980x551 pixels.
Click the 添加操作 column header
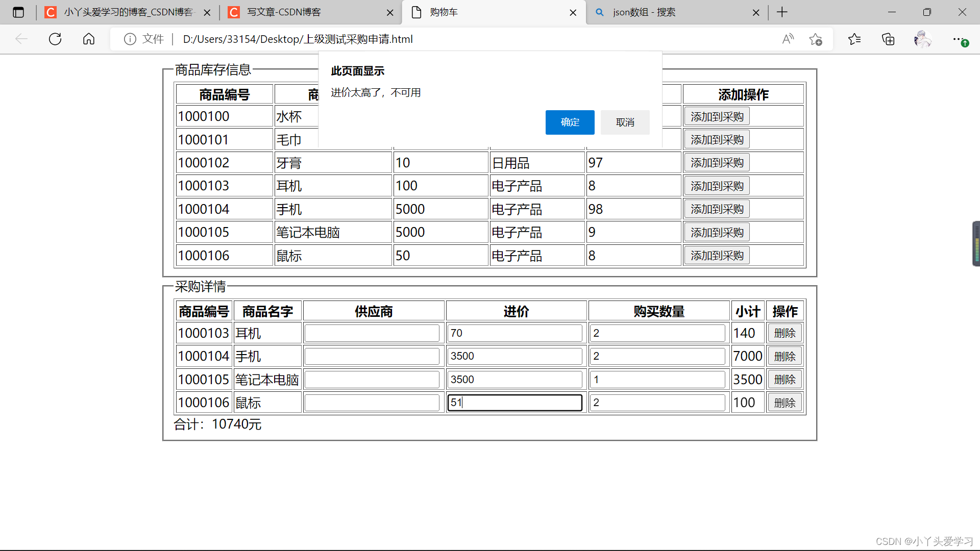coord(743,94)
